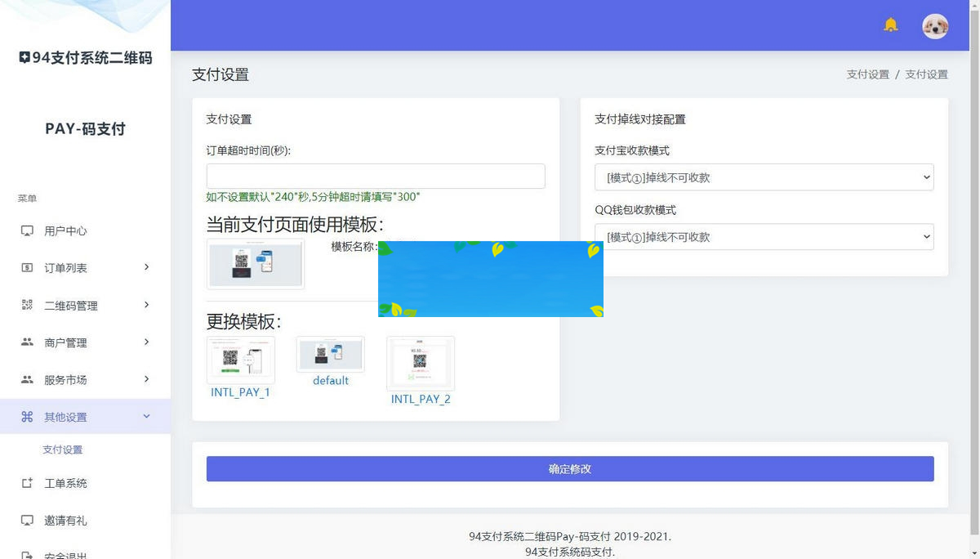Image resolution: width=980 pixels, height=559 pixels.
Task: Select the default template thumbnail
Action: [x=330, y=354]
